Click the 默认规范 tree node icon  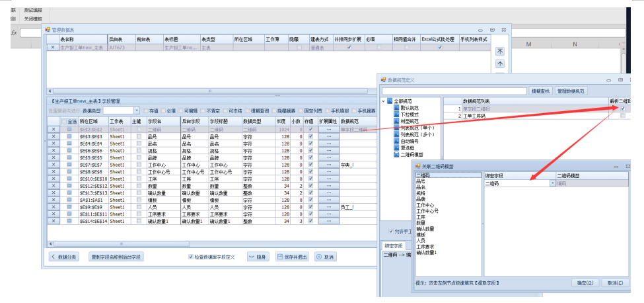point(396,107)
